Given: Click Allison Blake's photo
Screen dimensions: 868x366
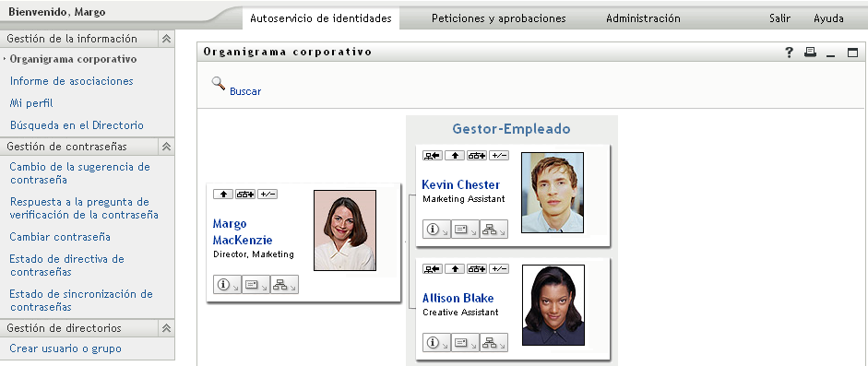Looking at the screenshot, I should (553, 305).
